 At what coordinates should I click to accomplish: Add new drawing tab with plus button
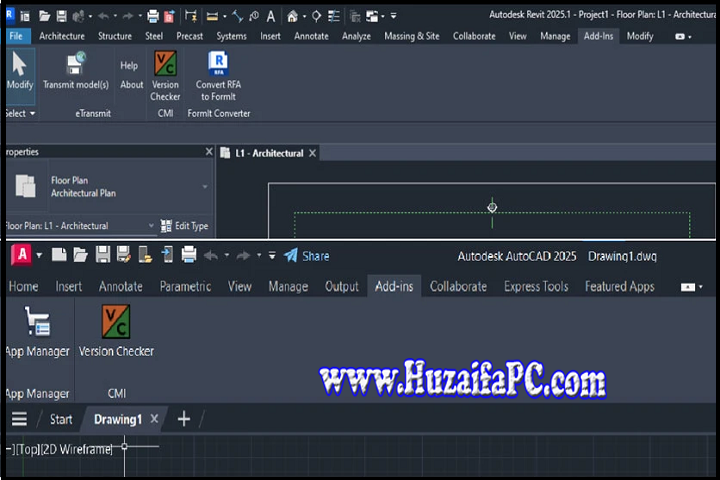pyautogui.click(x=184, y=419)
